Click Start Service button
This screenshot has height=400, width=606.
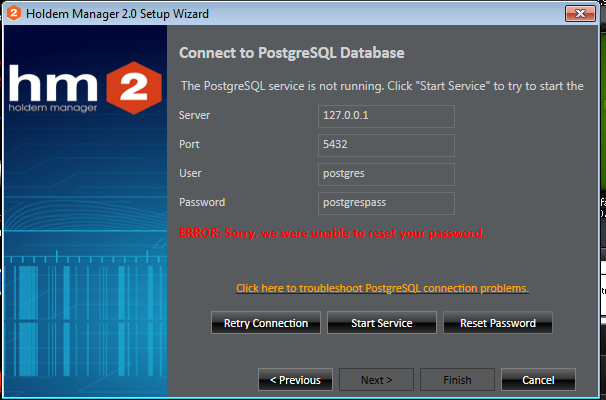[382, 323]
